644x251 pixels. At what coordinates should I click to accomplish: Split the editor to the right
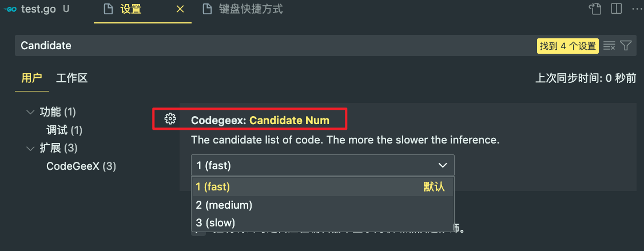pos(616,9)
